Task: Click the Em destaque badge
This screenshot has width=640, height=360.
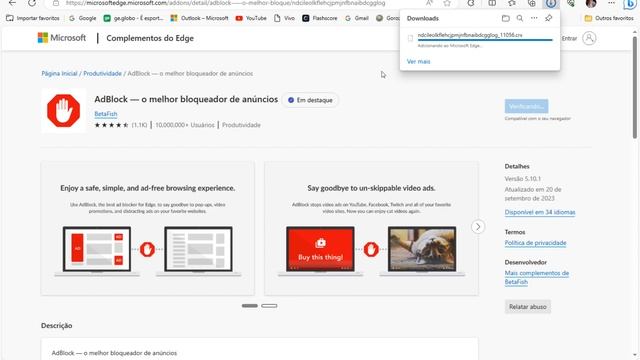Action: point(310,100)
